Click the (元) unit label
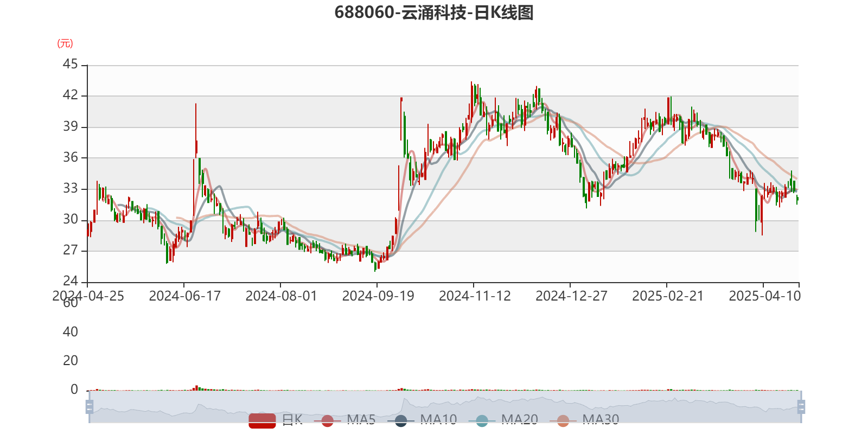The height and width of the screenshot is (434, 868). click(x=65, y=43)
